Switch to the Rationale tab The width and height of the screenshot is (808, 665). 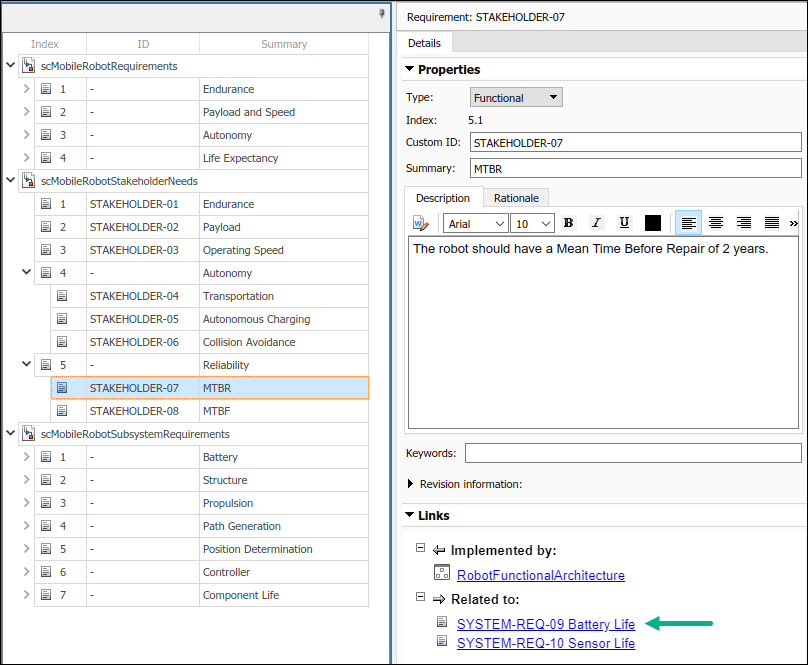(517, 198)
